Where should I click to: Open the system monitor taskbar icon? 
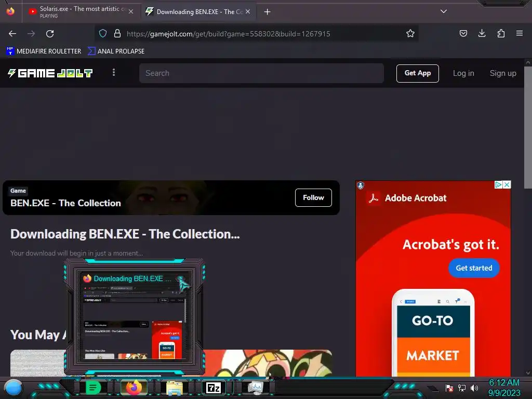(255, 388)
